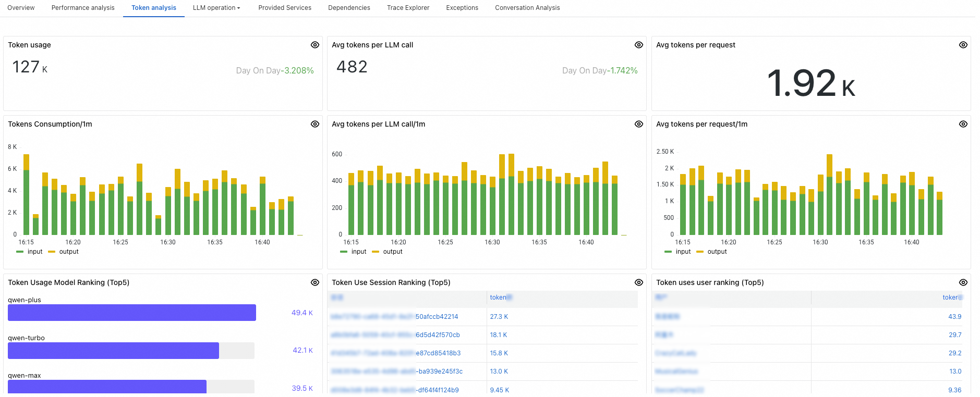Open the Performance analysis tab
This screenshot has height=397, width=980.
pos(83,8)
